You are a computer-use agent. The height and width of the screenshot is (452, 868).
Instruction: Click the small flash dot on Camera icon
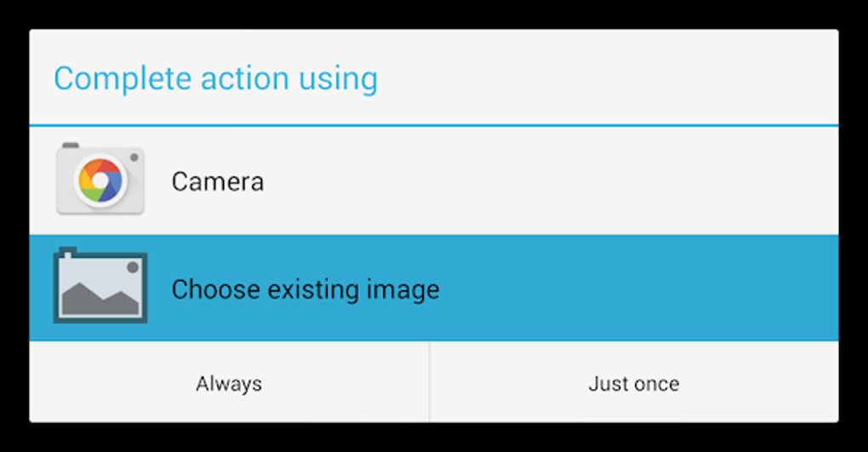pos(134,157)
